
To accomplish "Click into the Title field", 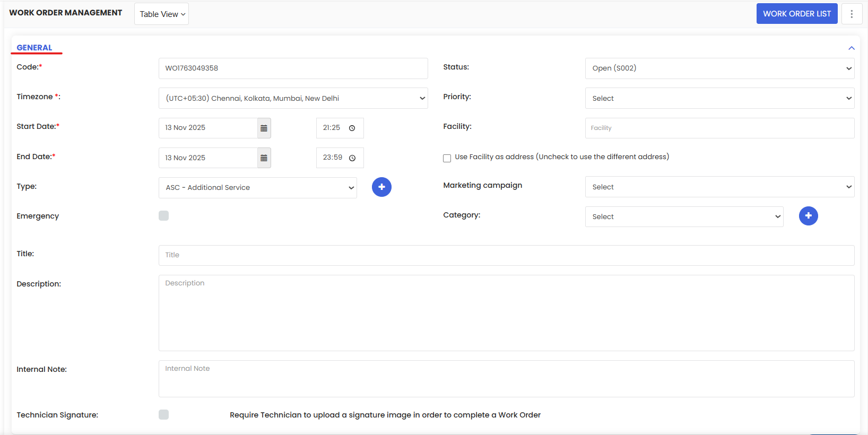I will click(506, 255).
